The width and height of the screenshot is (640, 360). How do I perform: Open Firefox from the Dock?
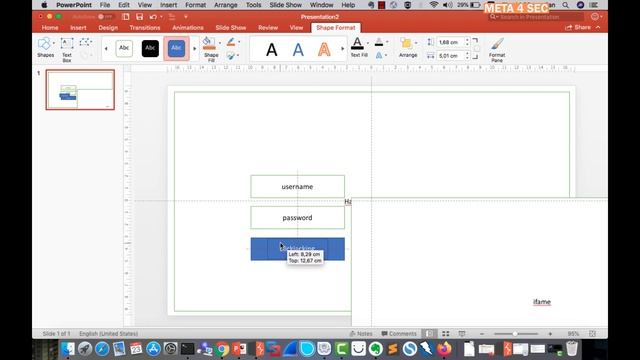[444, 349]
